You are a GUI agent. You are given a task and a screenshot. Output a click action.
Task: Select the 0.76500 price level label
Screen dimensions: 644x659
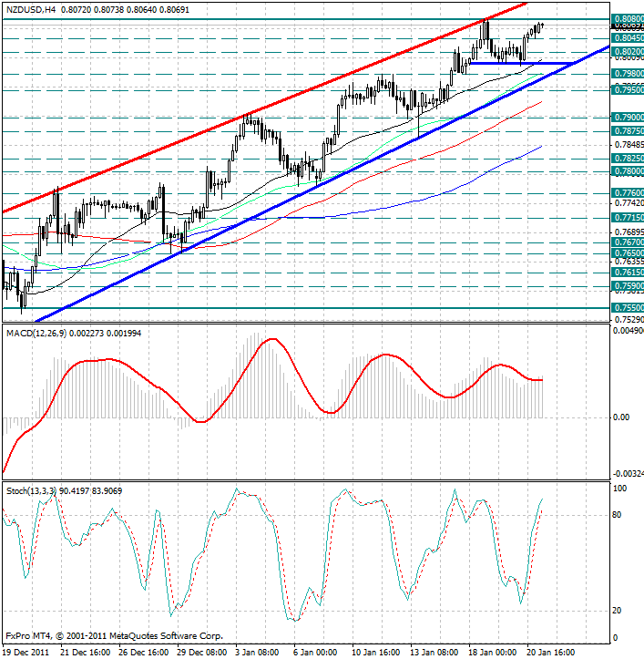[x=628, y=253]
